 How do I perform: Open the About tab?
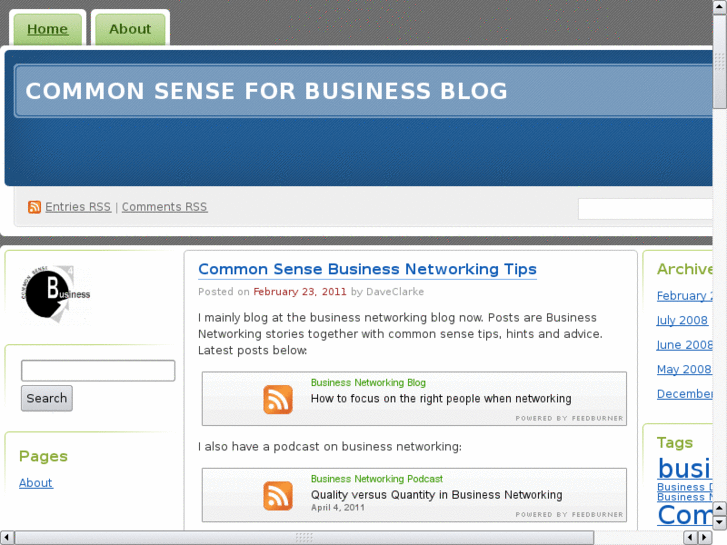130,29
